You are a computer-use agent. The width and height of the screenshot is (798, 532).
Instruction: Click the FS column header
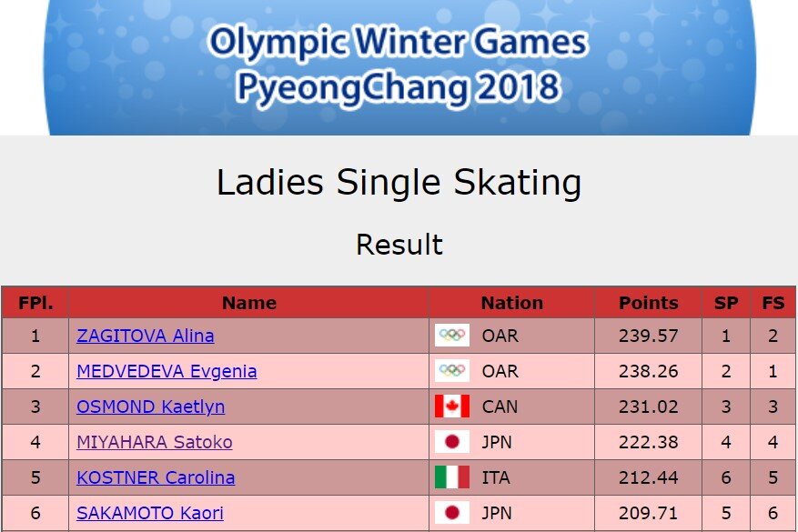point(773,303)
